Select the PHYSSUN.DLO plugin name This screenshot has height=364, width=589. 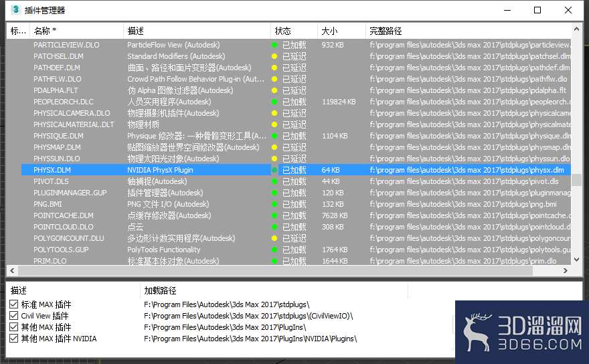click(x=56, y=159)
